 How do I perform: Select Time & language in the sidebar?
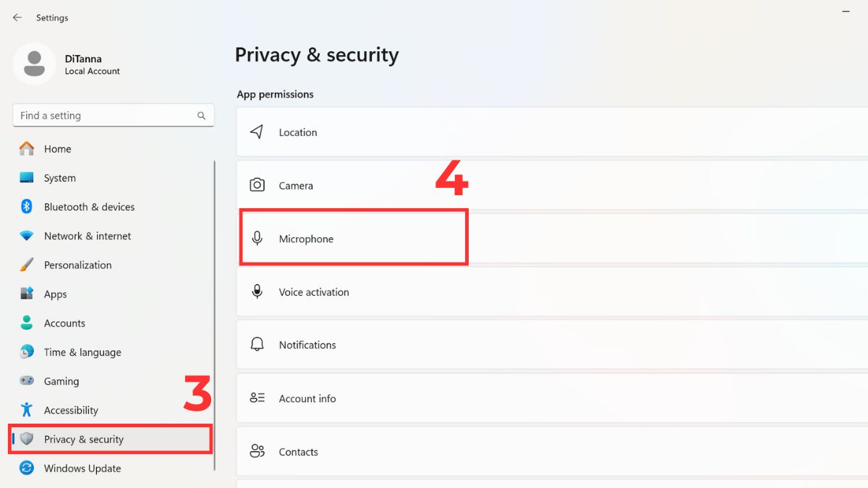(x=82, y=352)
